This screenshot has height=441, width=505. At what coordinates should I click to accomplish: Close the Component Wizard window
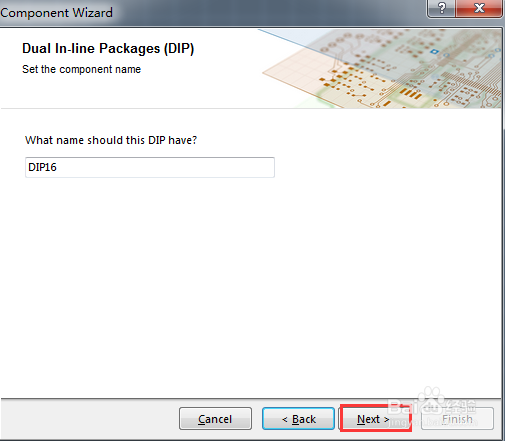click(x=479, y=8)
